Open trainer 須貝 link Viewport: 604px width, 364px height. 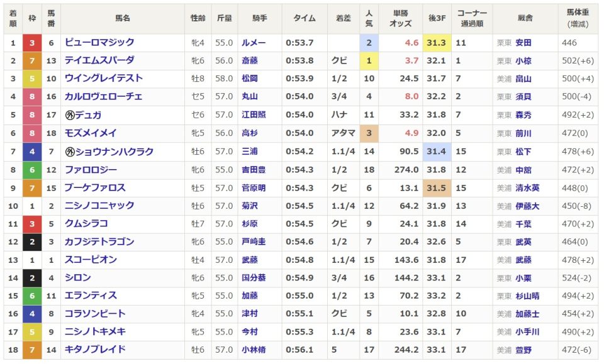click(523, 97)
